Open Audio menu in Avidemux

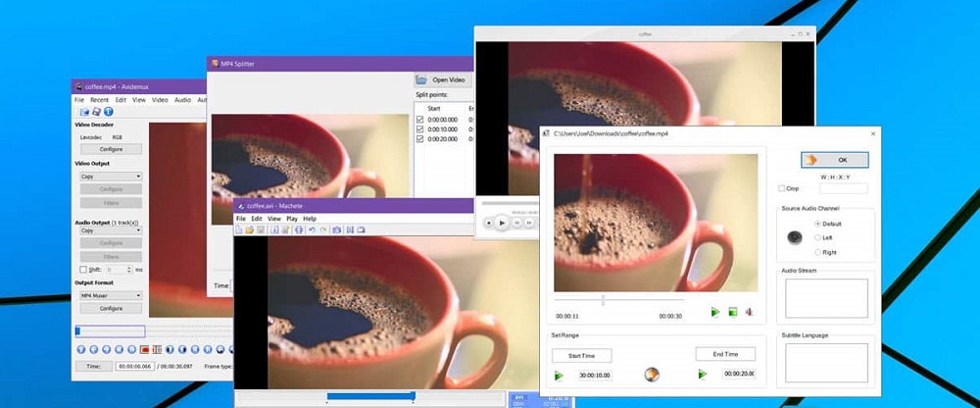click(182, 100)
